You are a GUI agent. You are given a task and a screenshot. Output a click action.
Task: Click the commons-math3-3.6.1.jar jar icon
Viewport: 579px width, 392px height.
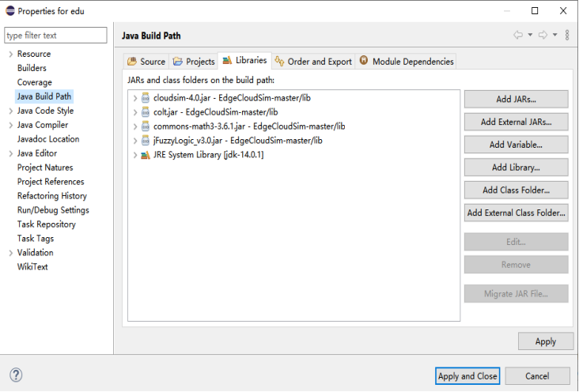(x=146, y=126)
